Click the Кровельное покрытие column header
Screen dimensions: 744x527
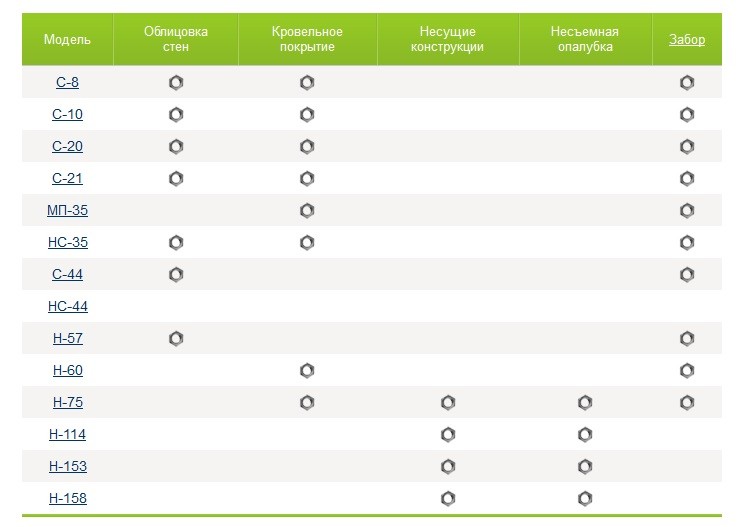[x=307, y=39]
